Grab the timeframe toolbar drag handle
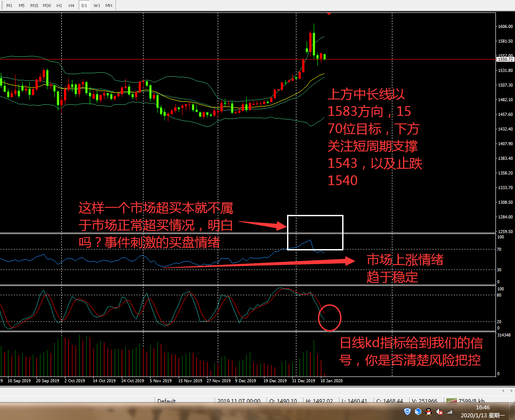The height and width of the screenshot is (420, 515). 2,5
